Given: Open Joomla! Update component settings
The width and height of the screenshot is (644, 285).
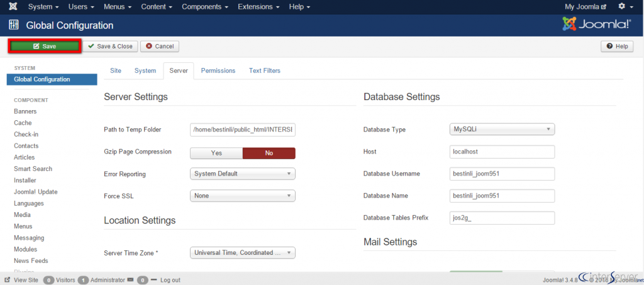Looking at the screenshot, I should click(x=36, y=192).
